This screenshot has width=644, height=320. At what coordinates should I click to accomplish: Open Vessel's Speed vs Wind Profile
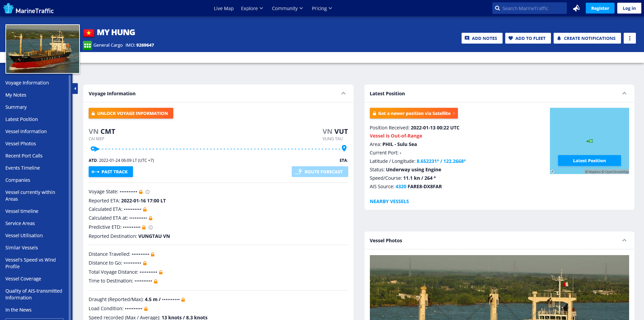click(30, 263)
